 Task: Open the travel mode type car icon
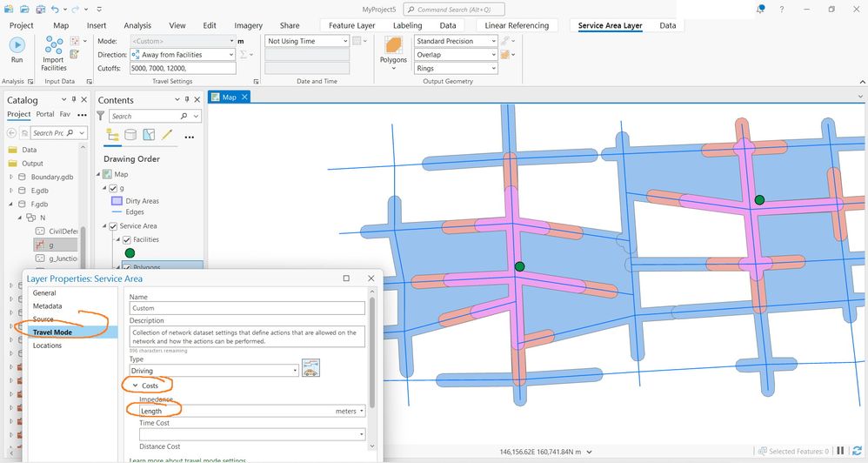pos(310,368)
